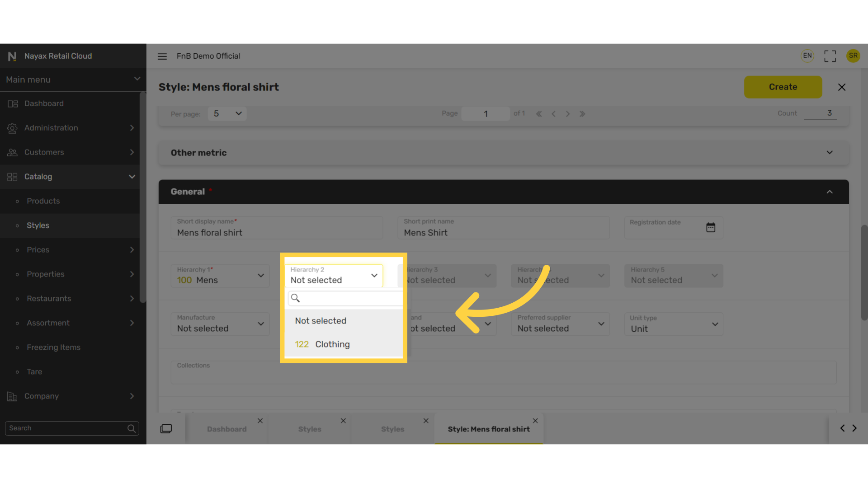Viewport: 868px width, 488px height.
Task: Click the calendar icon for Registration date
Action: point(711,228)
